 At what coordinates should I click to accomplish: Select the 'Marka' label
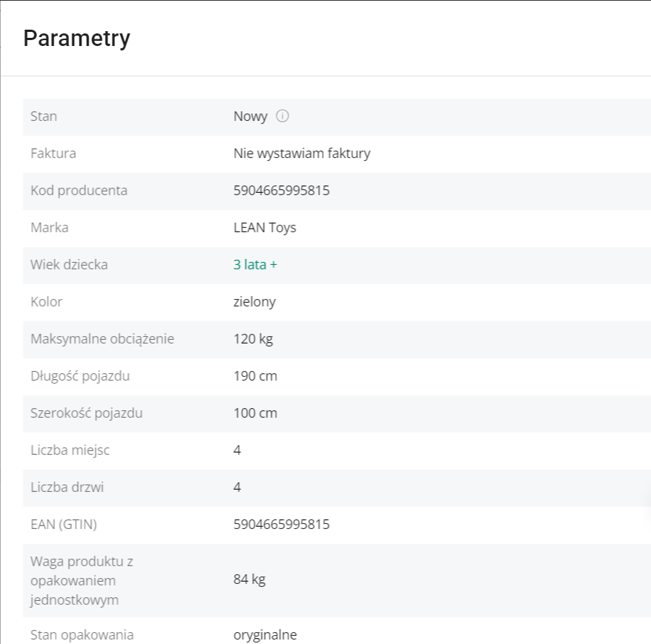50,228
